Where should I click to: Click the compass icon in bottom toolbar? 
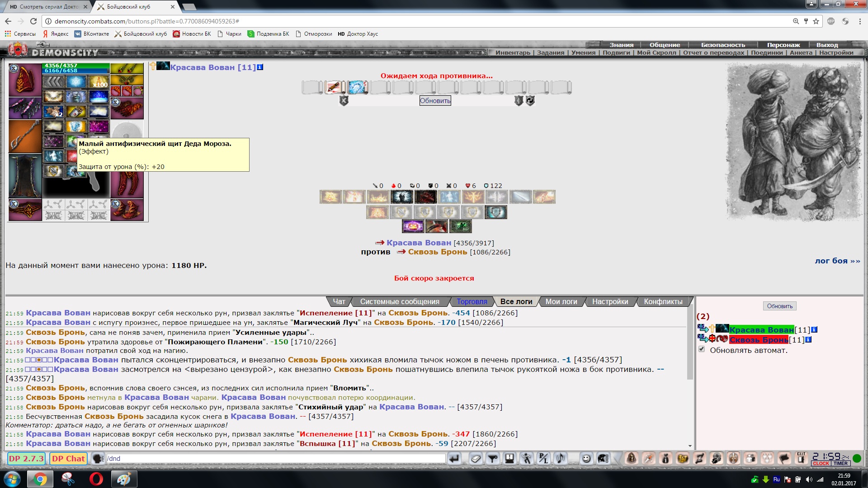648,458
